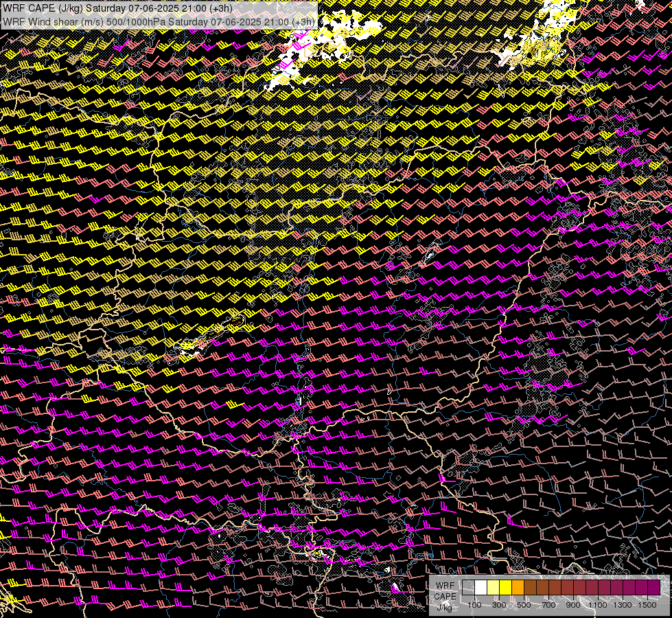Click legend value '700'
This screenshot has height=618, width=672.
[548, 605]
